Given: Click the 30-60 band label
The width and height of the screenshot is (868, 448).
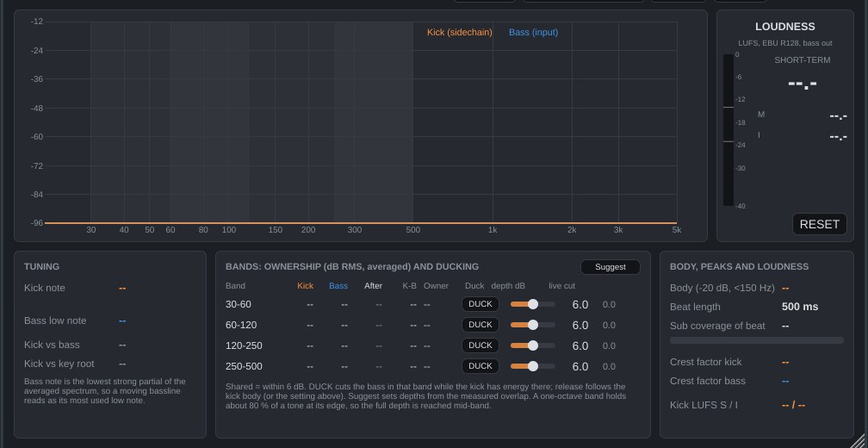Looking at the screenshot, I should point(238,304).
